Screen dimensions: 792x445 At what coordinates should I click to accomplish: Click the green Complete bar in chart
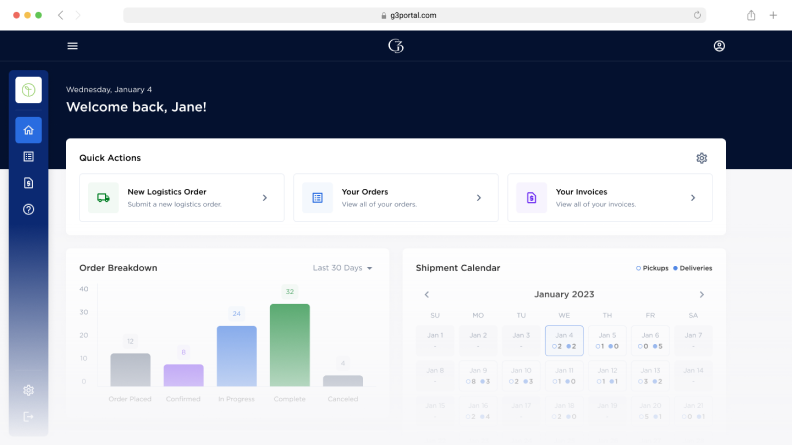click(x=289, y=345)
